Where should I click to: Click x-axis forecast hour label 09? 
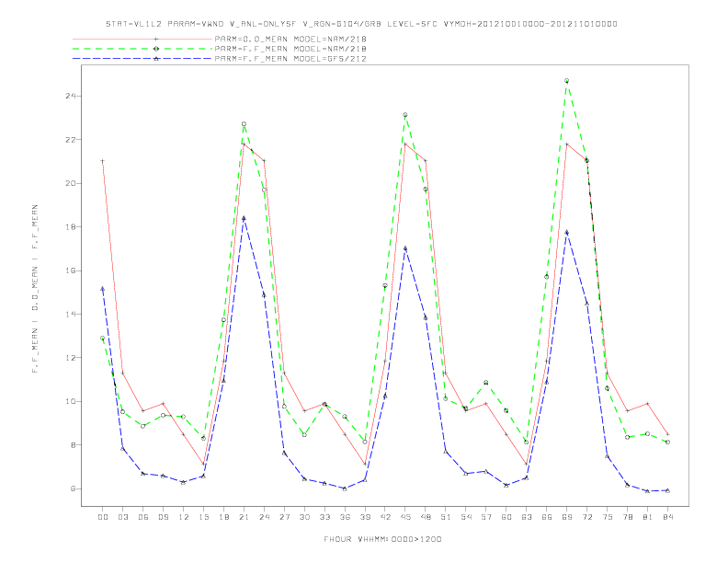pos(163,517)
